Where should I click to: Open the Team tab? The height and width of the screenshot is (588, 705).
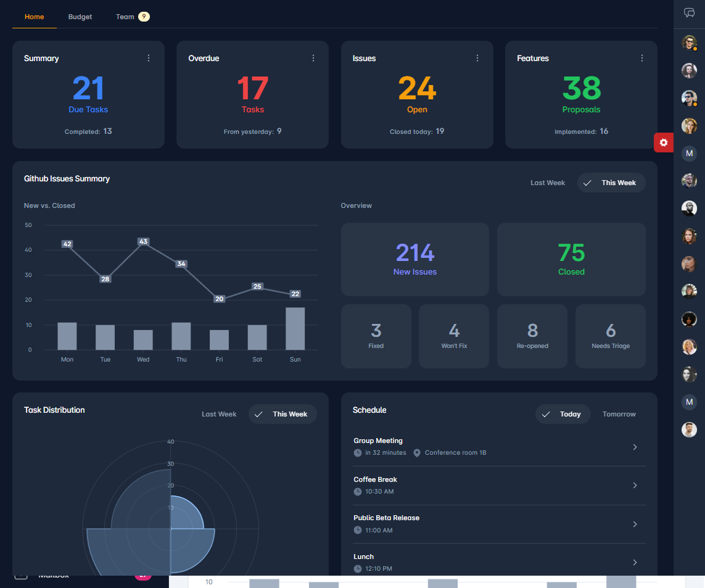(125, 17)
